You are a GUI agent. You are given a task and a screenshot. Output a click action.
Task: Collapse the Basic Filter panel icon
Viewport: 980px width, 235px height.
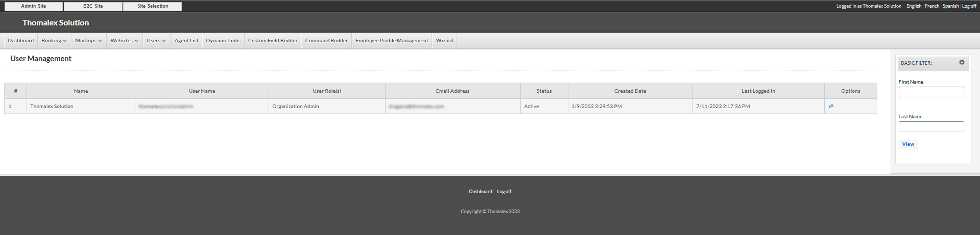pos(962,62)
